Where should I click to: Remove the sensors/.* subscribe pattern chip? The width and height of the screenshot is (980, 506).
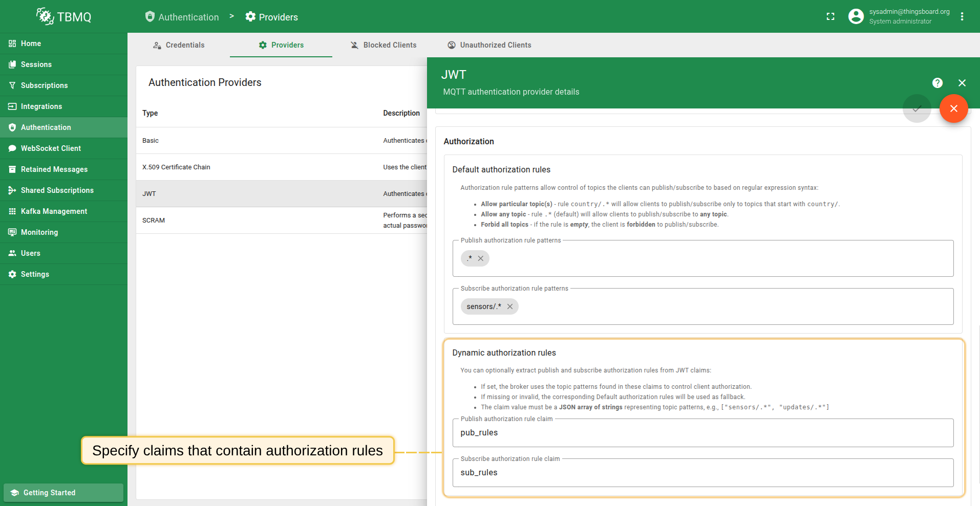coord(510,306)
